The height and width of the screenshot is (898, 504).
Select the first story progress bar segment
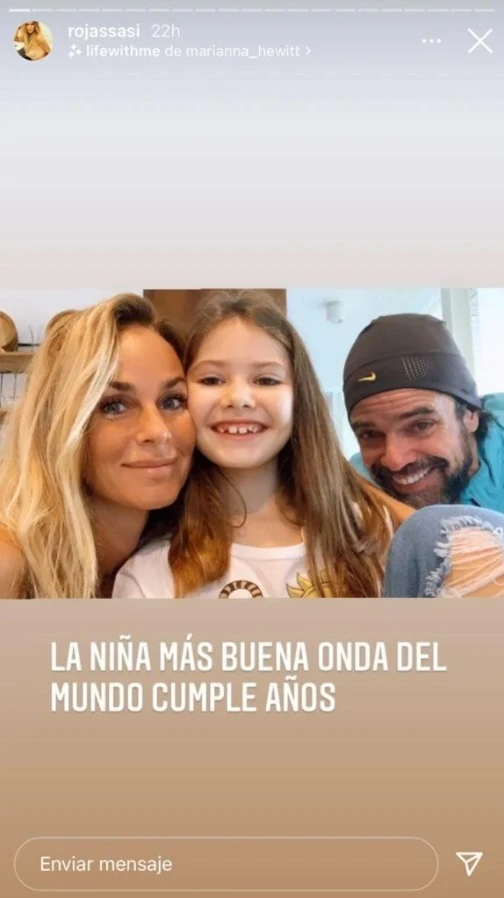[20, 10]
